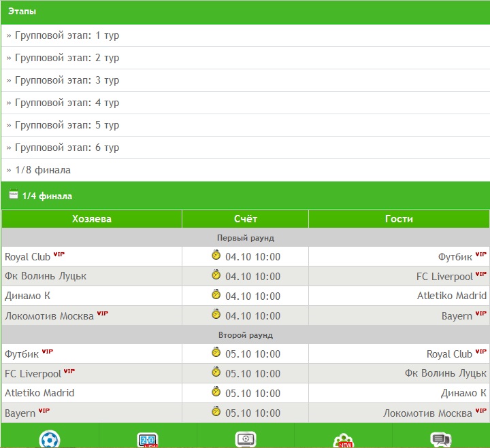Click the Этапы header bar

click(x=245, y=12)
